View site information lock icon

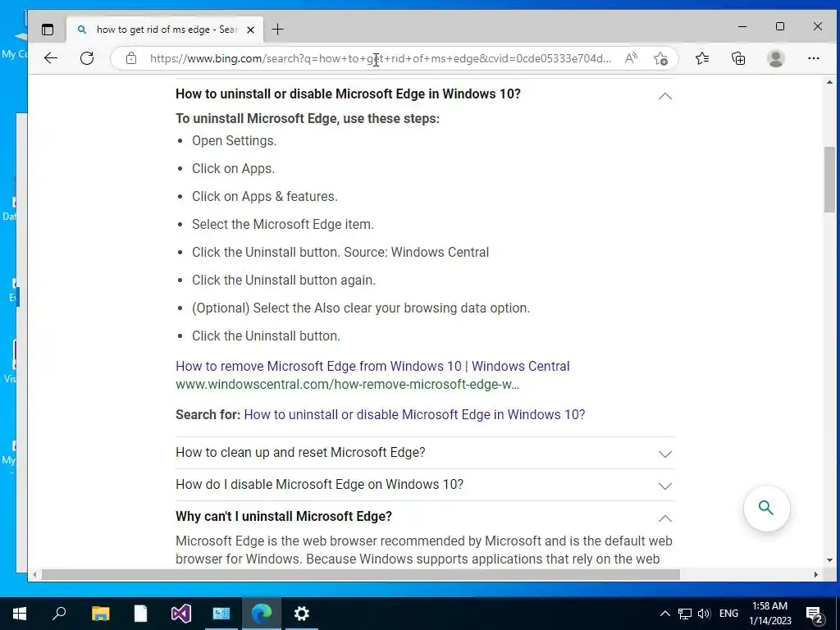tap(131, 58)
